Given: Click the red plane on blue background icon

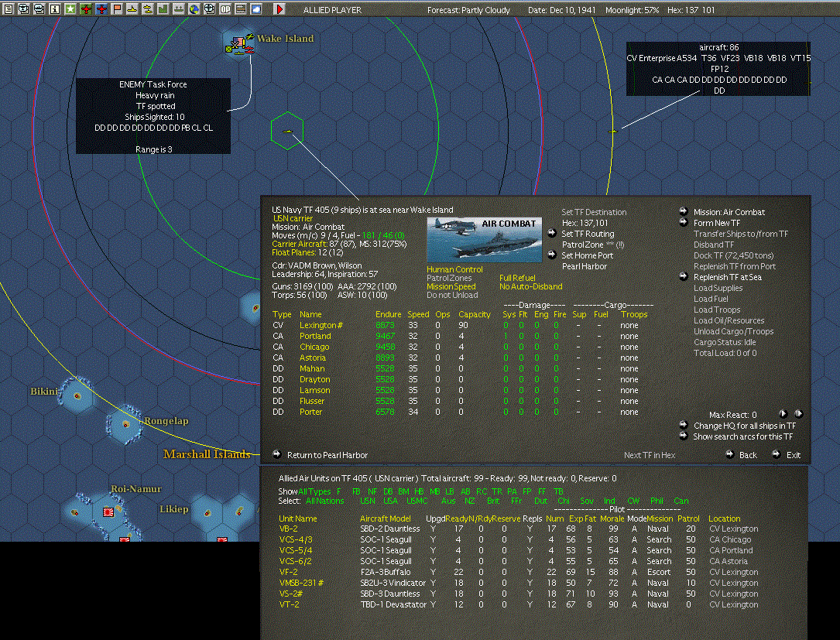Looking at the screenshot, I should [101, 9].
